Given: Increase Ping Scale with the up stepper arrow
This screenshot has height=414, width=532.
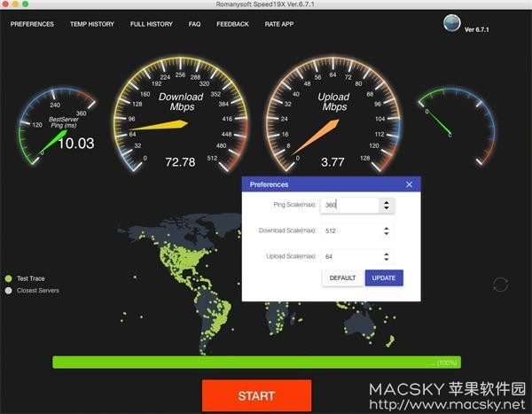Looking at the screenshot, I should tap(387, 202).
